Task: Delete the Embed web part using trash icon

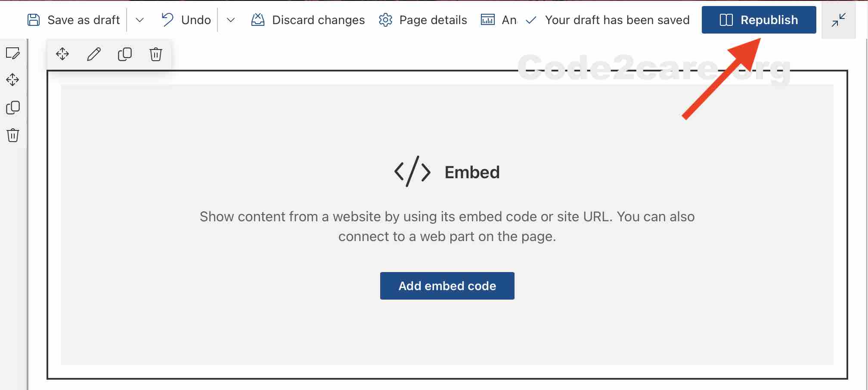Action: coord(155,54)
